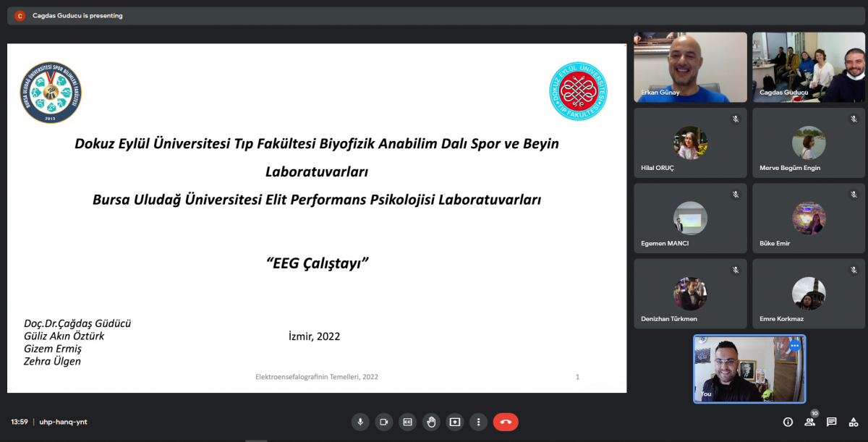Click the 'Büke Emir' name label

point(775,243)
